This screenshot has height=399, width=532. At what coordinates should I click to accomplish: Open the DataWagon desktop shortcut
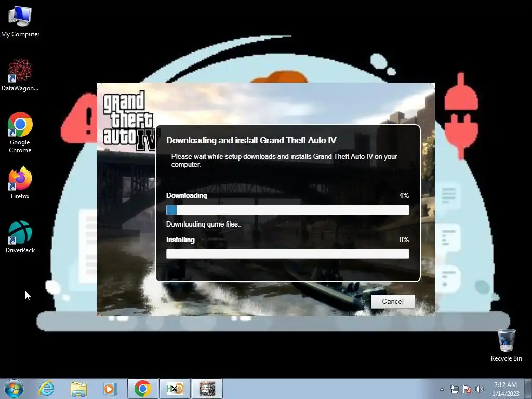click(x=20, y=75)
